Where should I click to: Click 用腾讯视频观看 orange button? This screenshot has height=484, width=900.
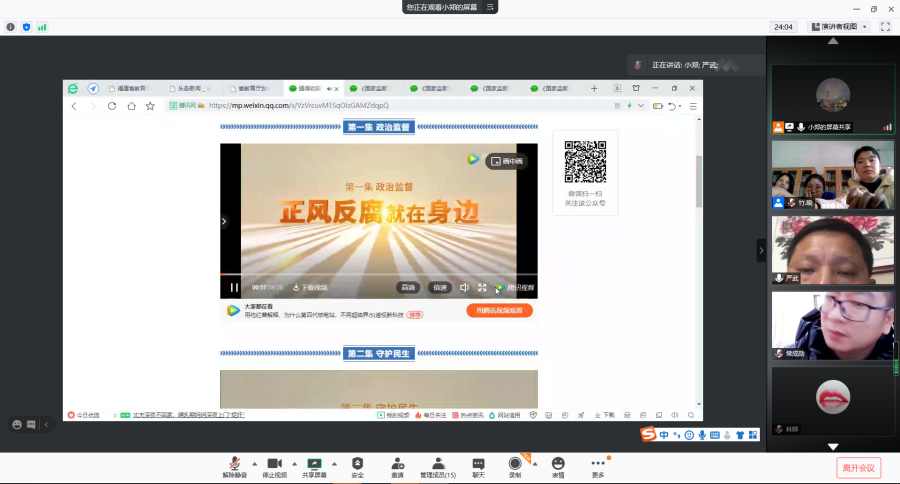[x=499, y=311]
